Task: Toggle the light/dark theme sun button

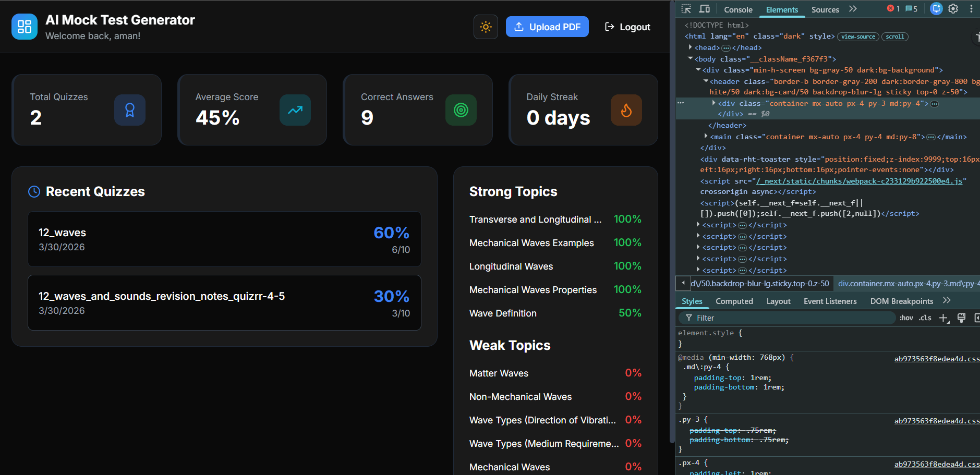Action: 486,27
